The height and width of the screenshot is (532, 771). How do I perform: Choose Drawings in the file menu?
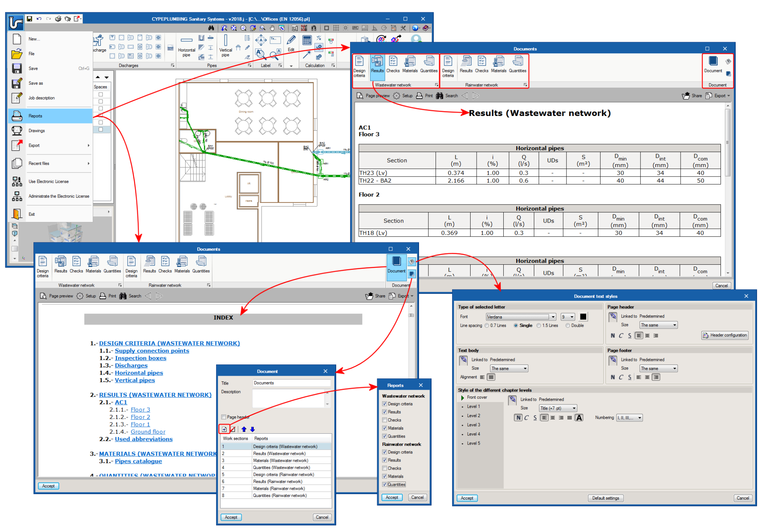50,131
